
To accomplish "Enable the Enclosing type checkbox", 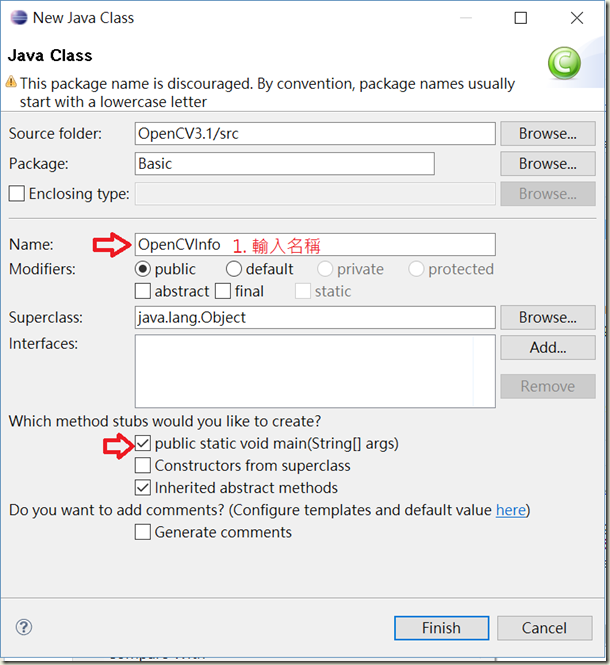I will [x=17, y=193].
